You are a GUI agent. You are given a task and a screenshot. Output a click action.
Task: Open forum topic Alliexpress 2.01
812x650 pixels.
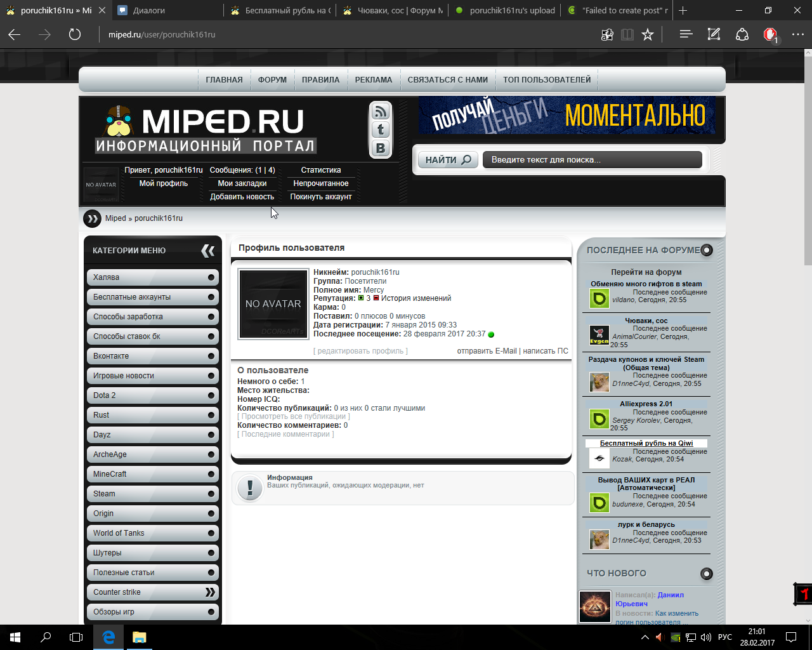coord(646,404)
